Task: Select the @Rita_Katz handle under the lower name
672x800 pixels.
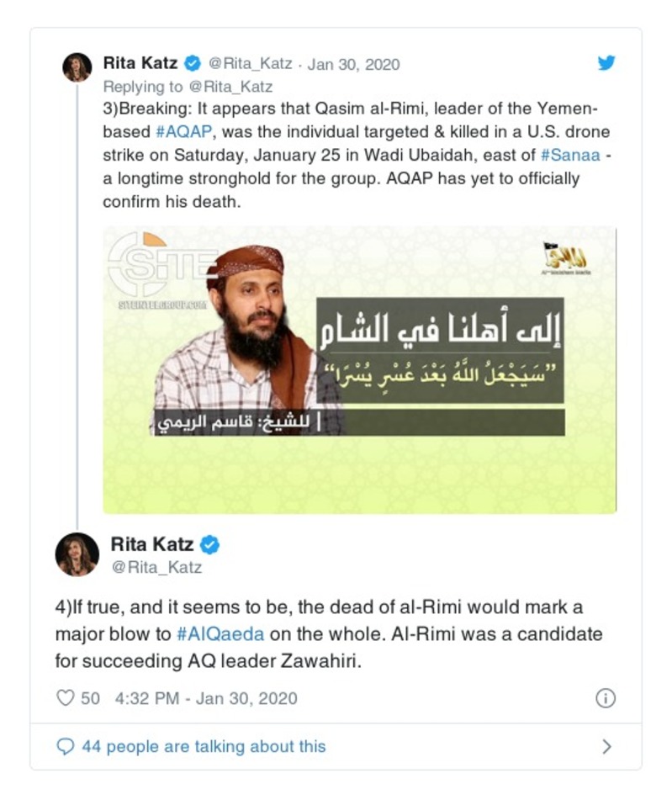Action: click(x=156, y=568)
